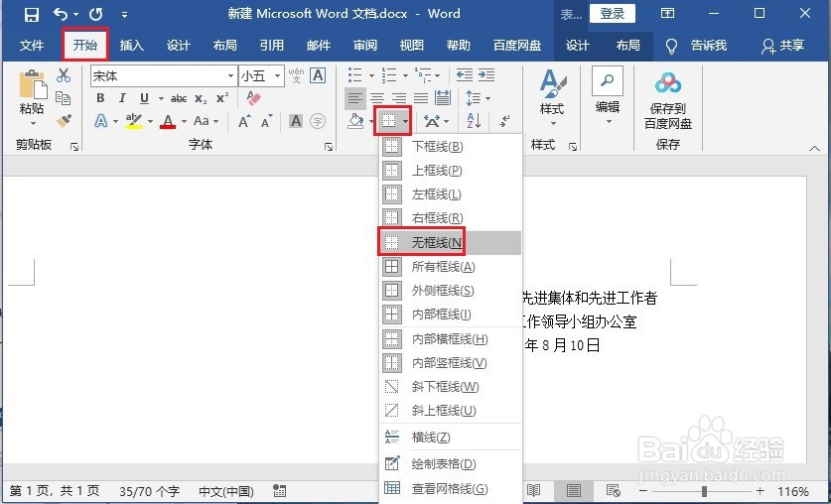
Task: Click shrink font size icon
Action: (x=267, y=121)
